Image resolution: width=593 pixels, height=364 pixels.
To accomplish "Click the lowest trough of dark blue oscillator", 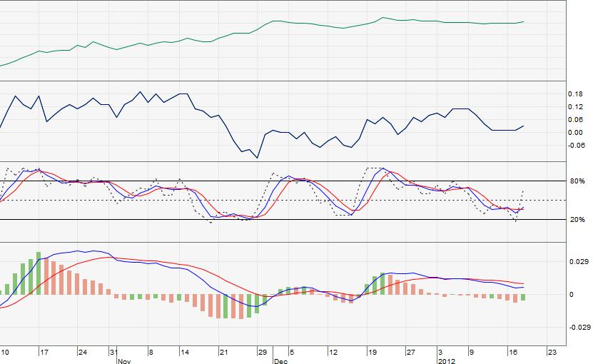I will click(258, 158).
